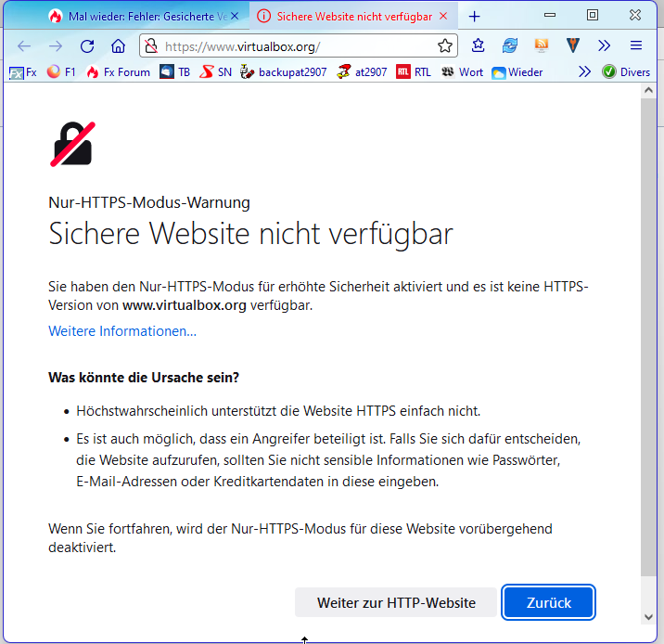Viewport: 664px width, 644px height.
Task: Reload the current page
Action: tap(87, 45)
